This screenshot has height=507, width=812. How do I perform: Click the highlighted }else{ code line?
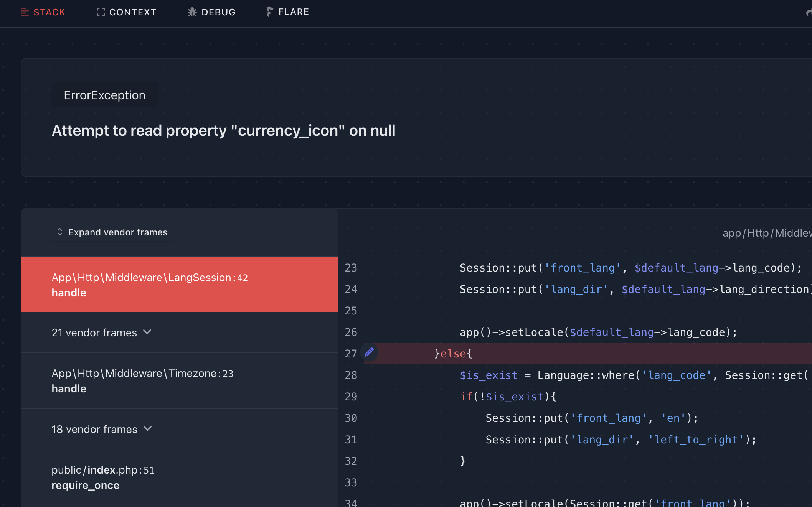[453, 354]
